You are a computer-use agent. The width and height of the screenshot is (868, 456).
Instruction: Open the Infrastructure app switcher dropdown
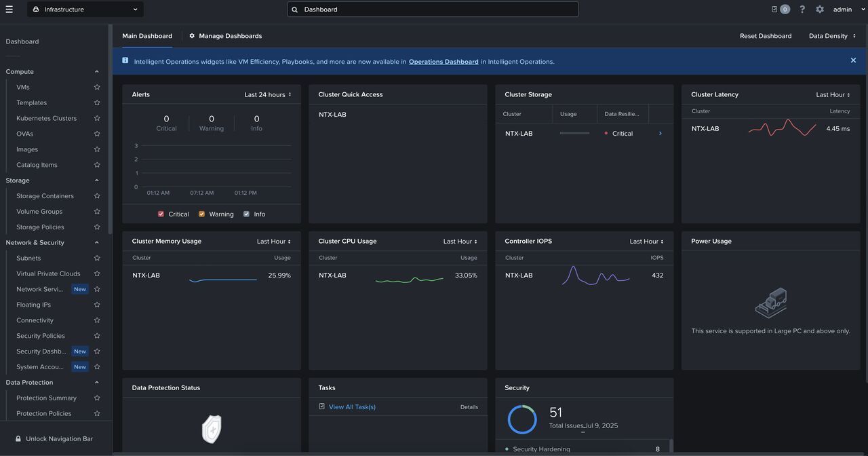[x=85, y=9]
